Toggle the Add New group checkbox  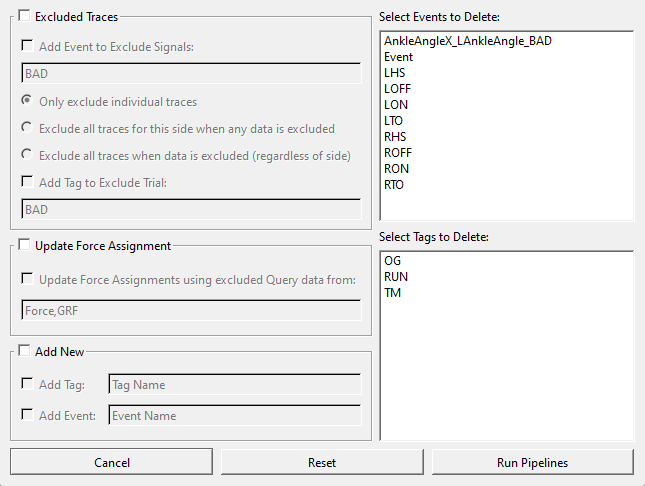[x=24, y=351]
